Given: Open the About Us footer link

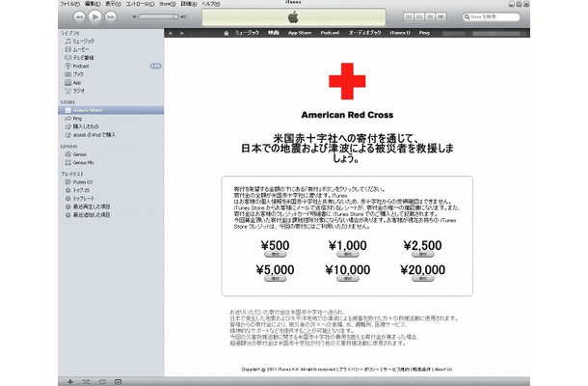Looking at the screenshot, I should click(x=443, y=370).
